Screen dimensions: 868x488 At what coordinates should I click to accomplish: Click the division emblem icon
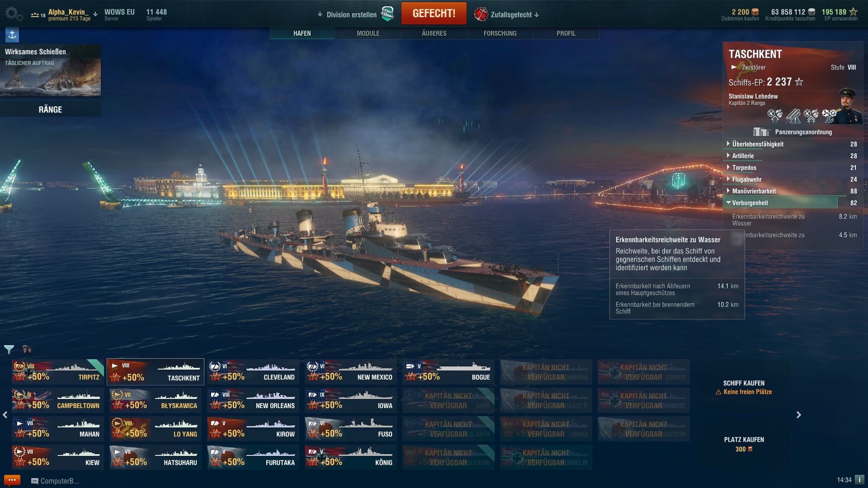[387, 14]
